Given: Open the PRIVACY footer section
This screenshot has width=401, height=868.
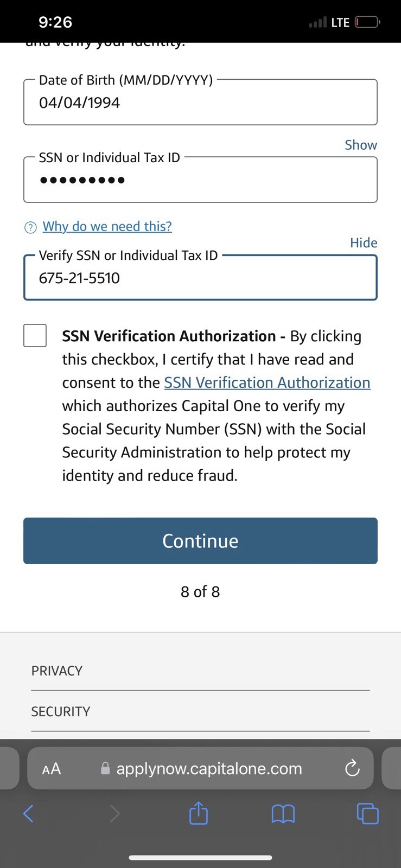Looking at the screenshot, I should [200, 671].
